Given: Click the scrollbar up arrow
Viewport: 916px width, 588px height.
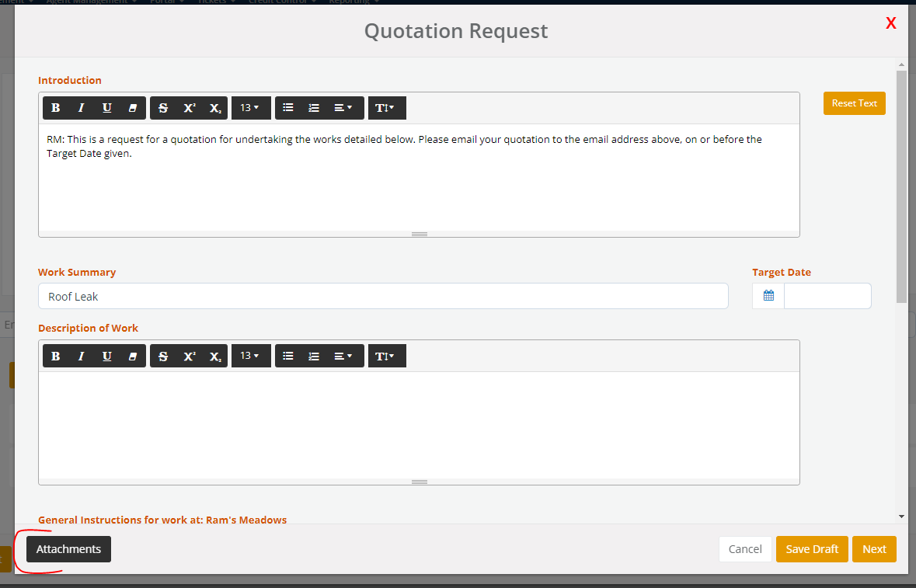Looking at the screenshot, I should (x=901, y=64).
